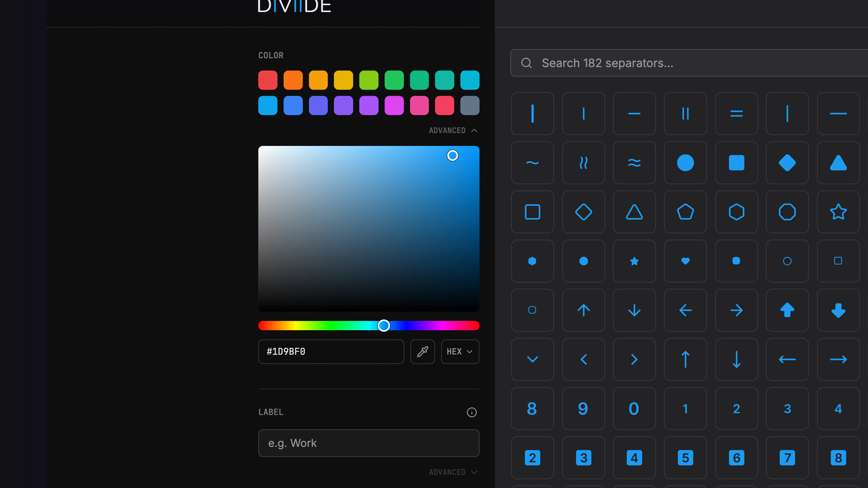
Task: Select the outlined diamond separator
Action: coord(583,212)
